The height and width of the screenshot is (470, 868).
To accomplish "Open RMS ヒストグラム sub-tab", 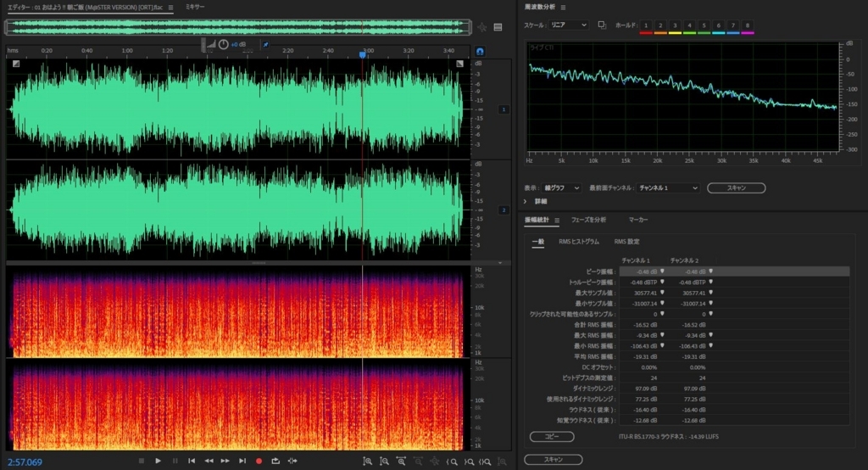I will [x=578, y=242].
